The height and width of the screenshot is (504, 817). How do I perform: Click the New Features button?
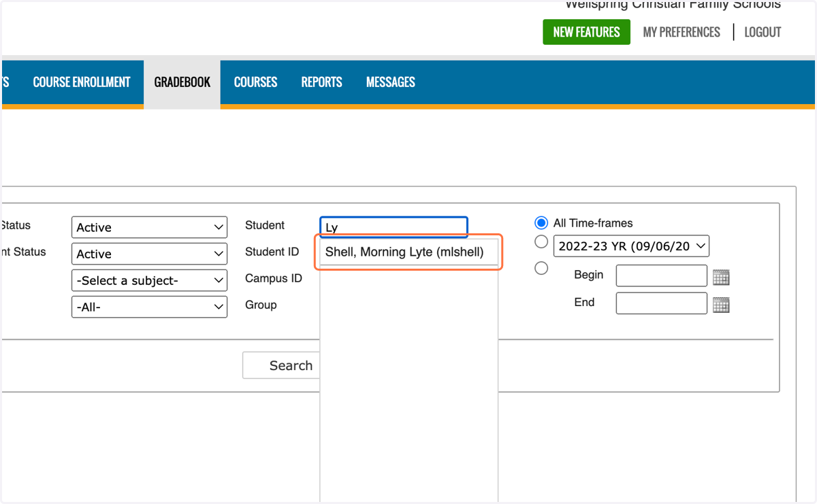586,32
